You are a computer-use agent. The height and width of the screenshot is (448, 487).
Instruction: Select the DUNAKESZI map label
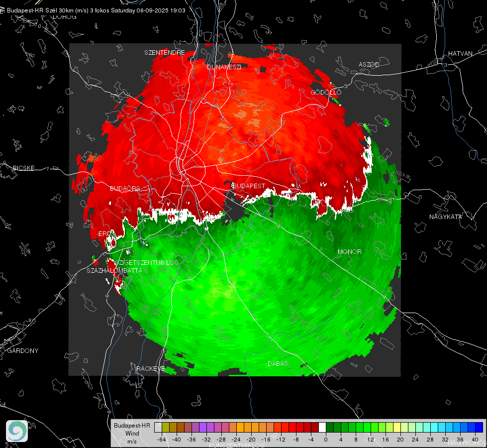224,67
